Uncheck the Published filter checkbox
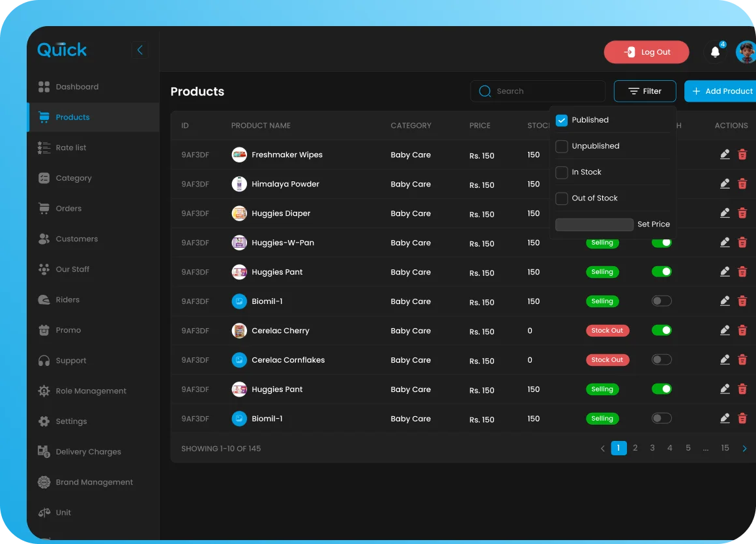The height and width of the screenshot is (544, 756). pyautogui.click(x=561, y=120)
